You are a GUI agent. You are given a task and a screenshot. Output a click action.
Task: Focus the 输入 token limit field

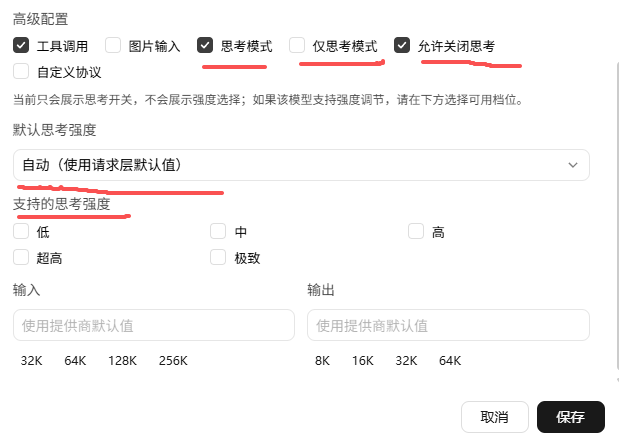[x=154, y=325]
